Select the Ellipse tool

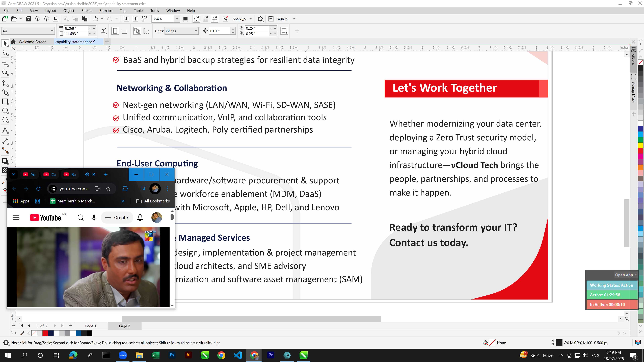click(5, 110)
